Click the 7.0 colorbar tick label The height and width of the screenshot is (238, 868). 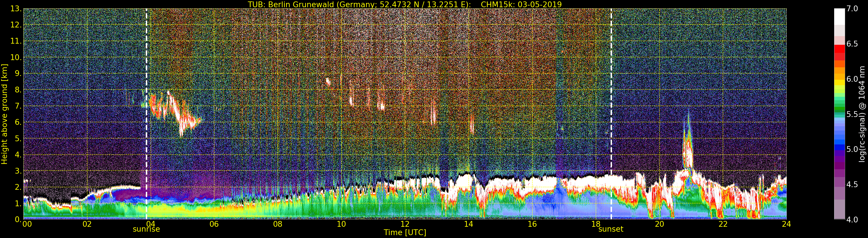852,9
